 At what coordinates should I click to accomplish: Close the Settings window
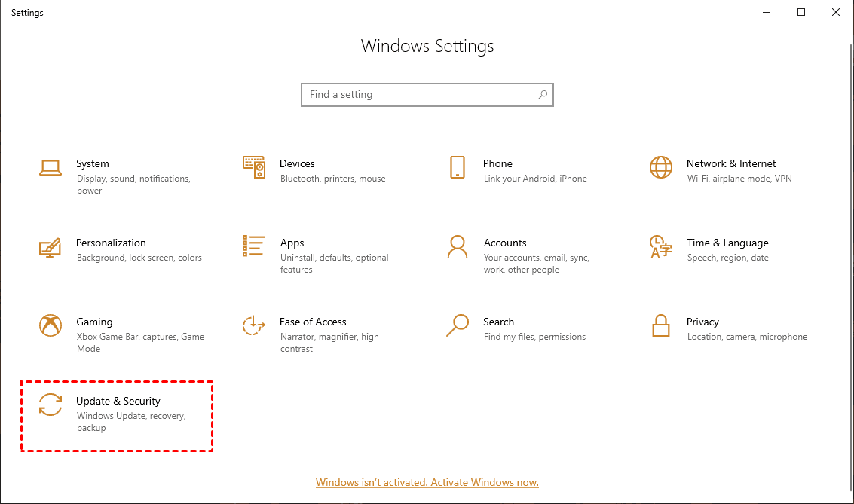tap(835, 13)
